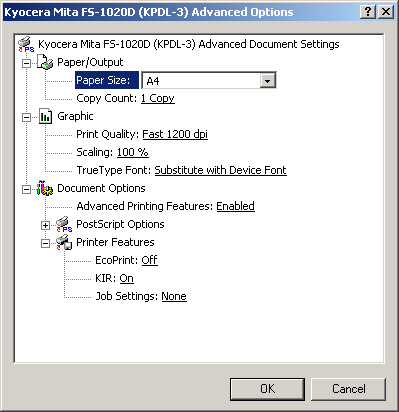Select the Advanced Document Settings root label
This screenshot has height=412, width=399.
coord(189,44)
